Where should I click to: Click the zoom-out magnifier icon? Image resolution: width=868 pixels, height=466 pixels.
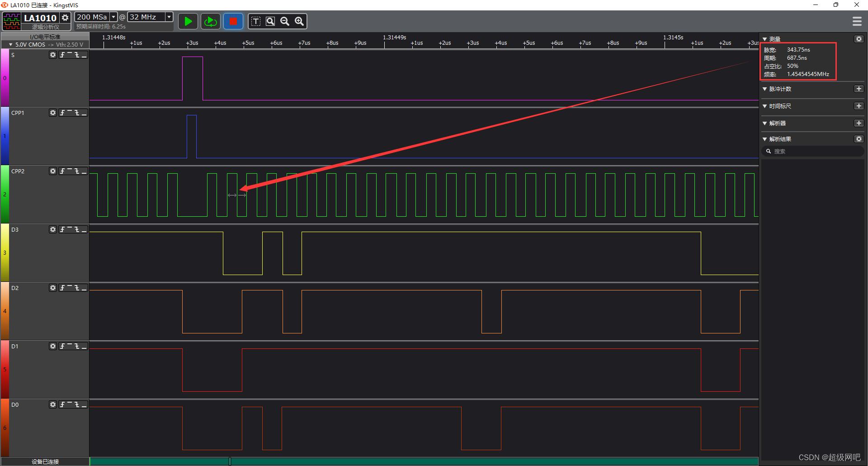point(285,21)
